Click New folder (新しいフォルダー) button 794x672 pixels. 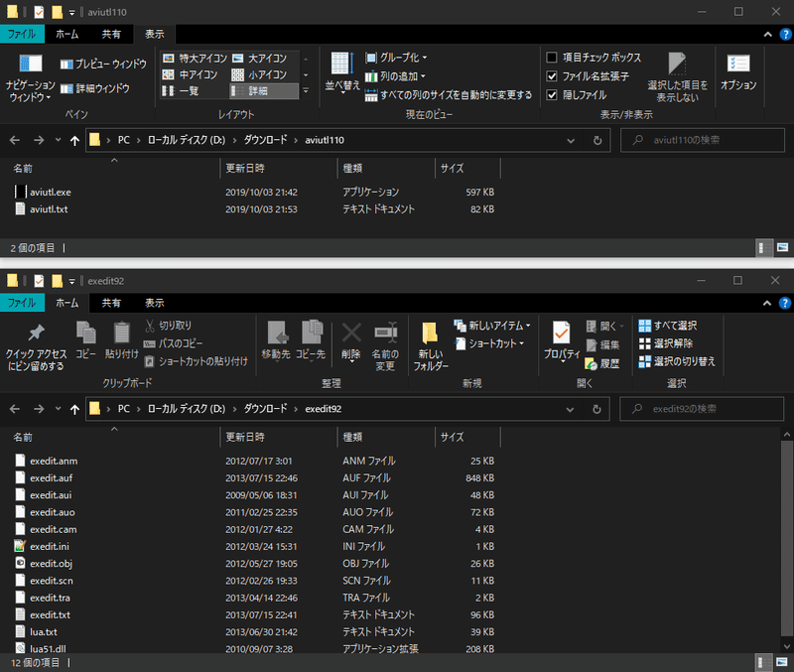431,346
